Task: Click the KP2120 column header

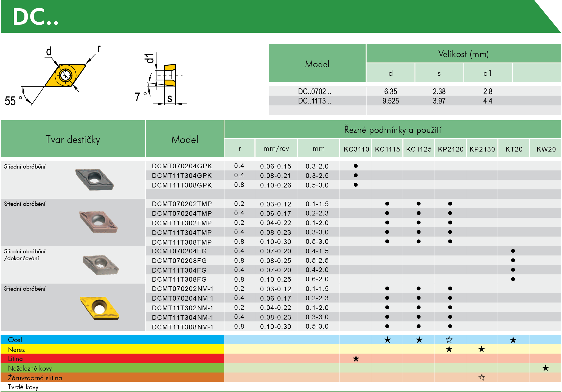Action: click(x=450, y=149)
